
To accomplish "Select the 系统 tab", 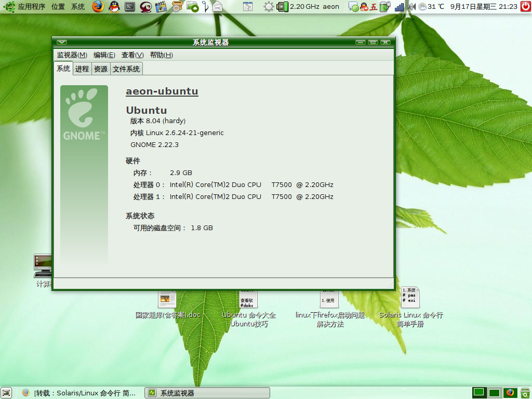I will coord(63,69).
